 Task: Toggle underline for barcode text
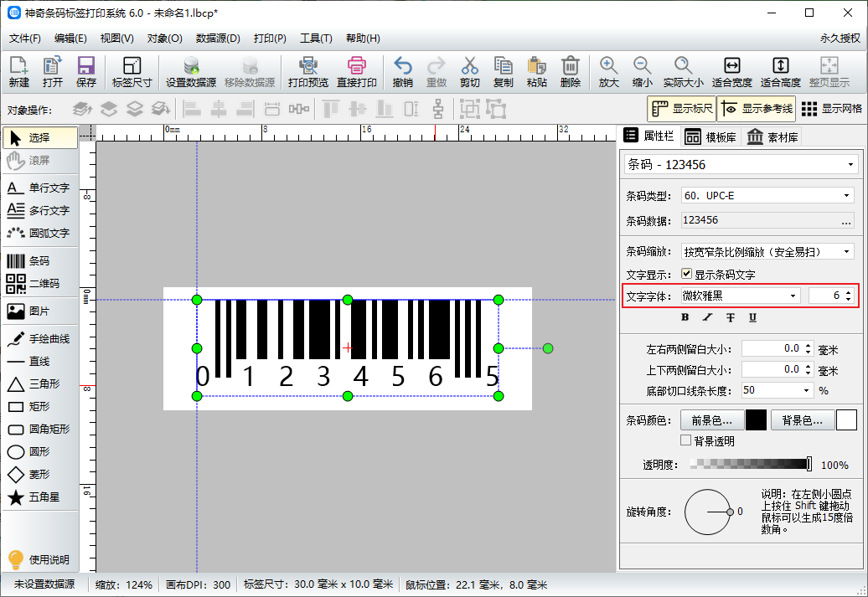(752, 317)
